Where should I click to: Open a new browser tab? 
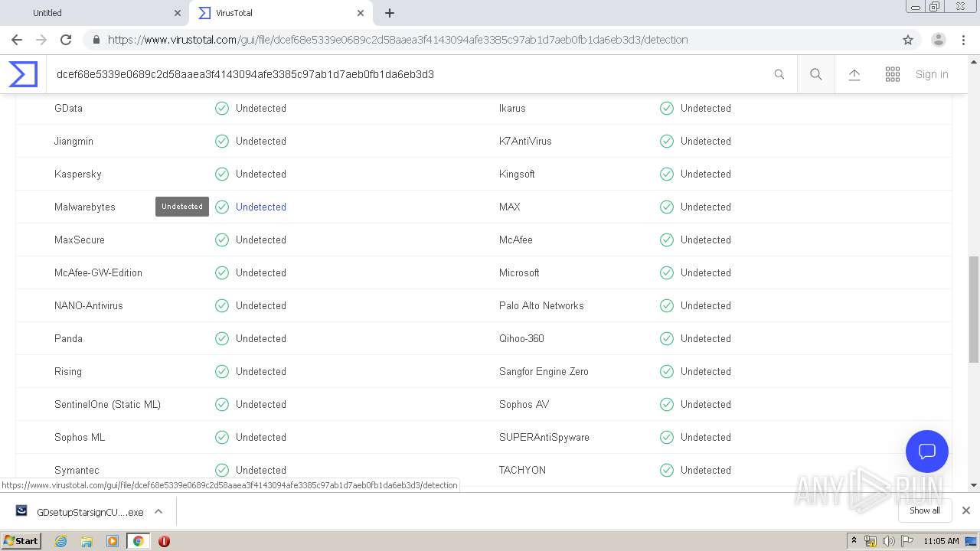tap(390, 13)
